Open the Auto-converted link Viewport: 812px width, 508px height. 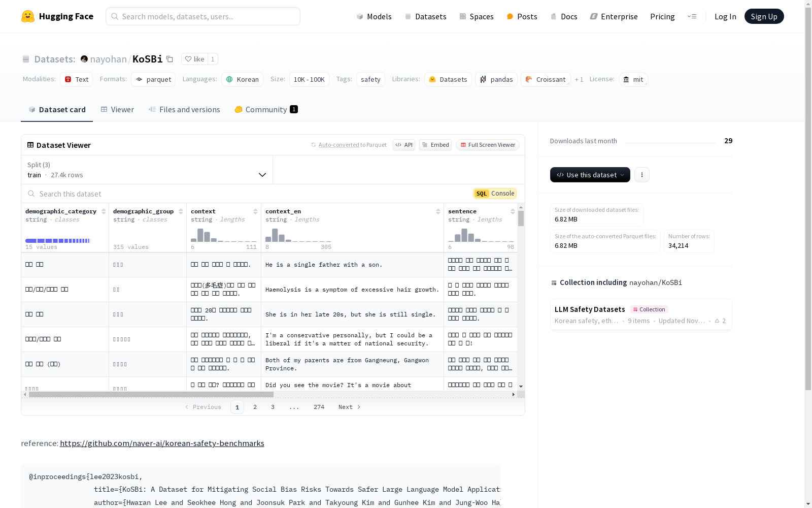pos(339,145)
